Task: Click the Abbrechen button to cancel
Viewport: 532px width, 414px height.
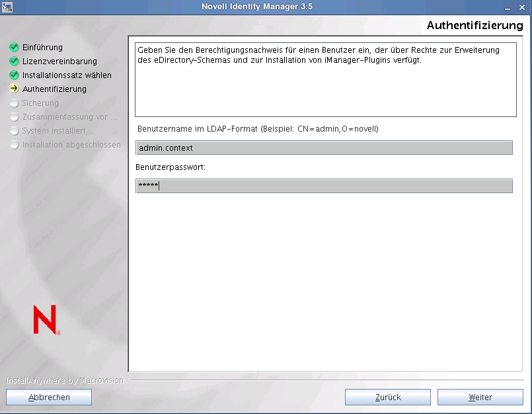Action: point(48,397)
